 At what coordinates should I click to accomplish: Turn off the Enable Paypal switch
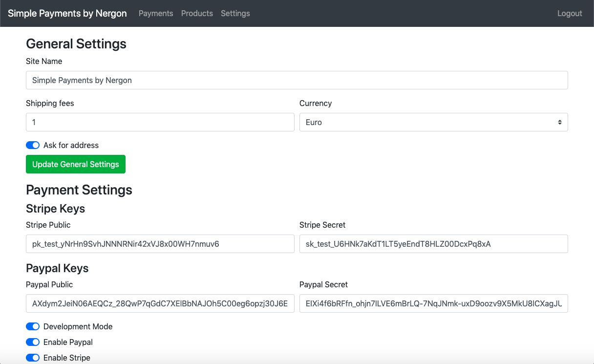[33, 342]
